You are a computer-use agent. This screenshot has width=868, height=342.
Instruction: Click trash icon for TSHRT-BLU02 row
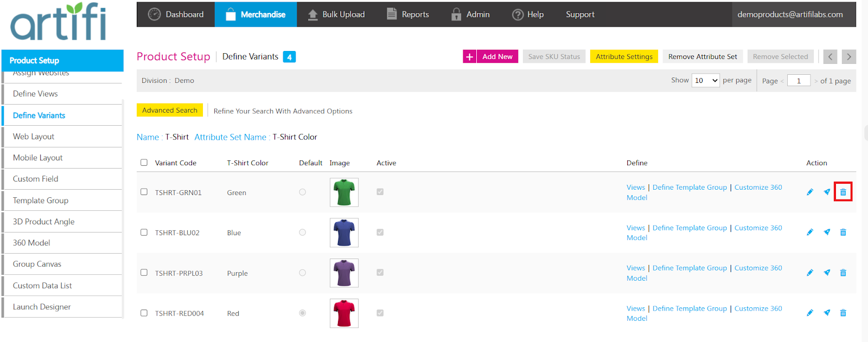click(x=843, y=232)
